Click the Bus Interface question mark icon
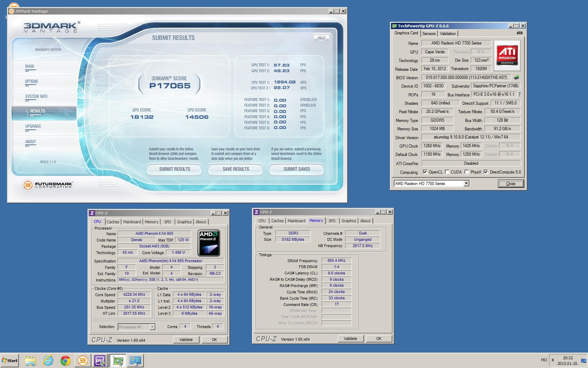The image size is (588, 368). pos(519,94)
